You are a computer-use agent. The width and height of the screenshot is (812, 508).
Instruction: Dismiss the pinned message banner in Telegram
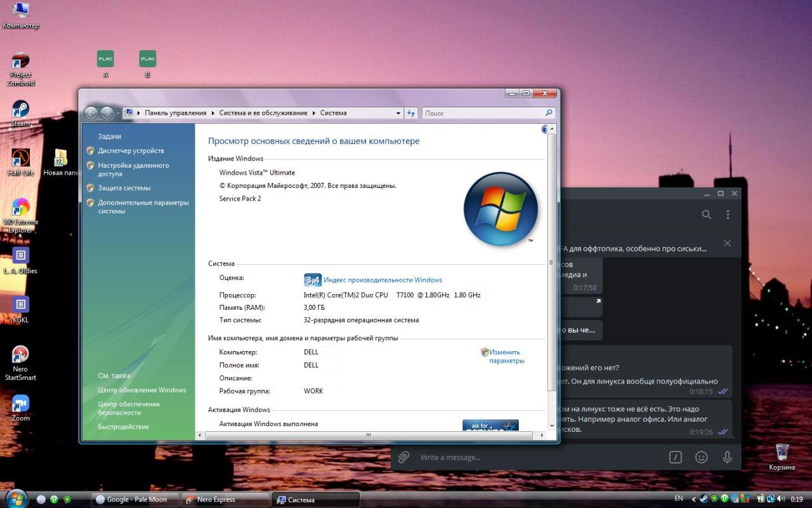tap(727, 243)
